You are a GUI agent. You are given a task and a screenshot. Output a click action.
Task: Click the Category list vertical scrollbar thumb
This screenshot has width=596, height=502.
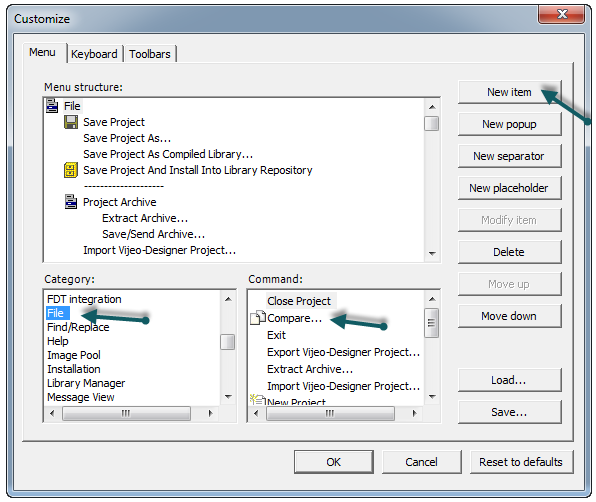228,342
